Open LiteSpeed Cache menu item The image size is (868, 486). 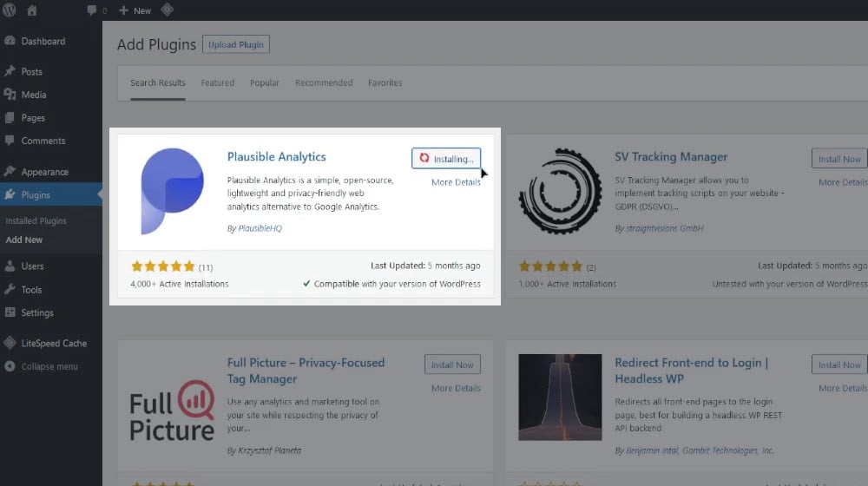[54, 343]
